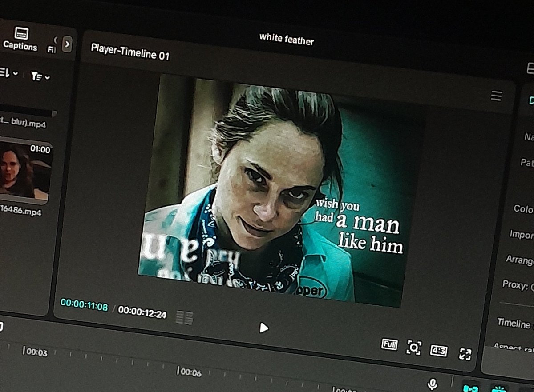The image size is (534, 392).
Task: Click the 16486.mp4 file name
Action: pyautogui.click(x=21, y=211)
